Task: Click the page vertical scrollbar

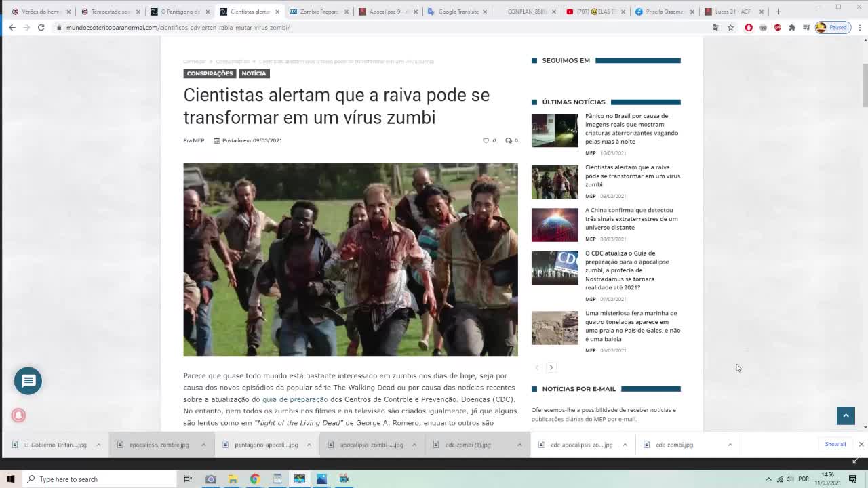Action: tap(865, 85)
